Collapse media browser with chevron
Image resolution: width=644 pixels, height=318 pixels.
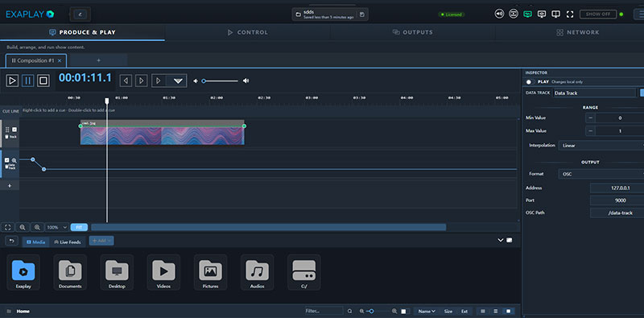click(x=500, y=241)
